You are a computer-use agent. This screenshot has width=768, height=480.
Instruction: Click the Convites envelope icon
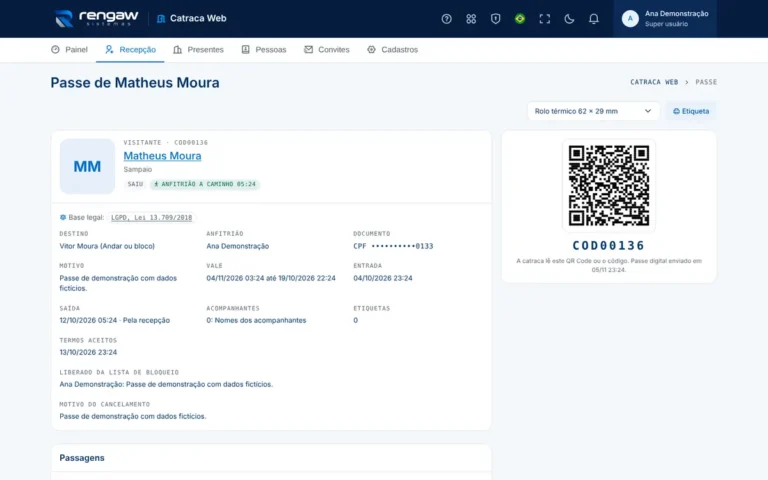[308, 49]
